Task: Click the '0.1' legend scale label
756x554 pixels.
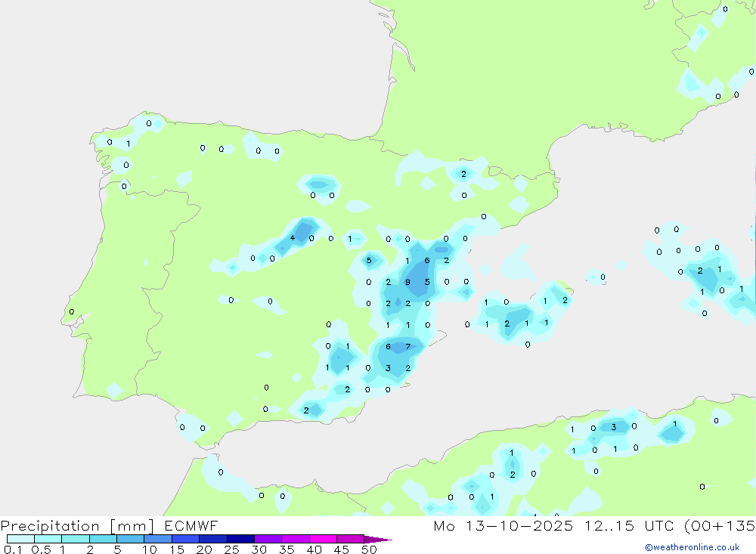Action: click(x=13, y=549)
